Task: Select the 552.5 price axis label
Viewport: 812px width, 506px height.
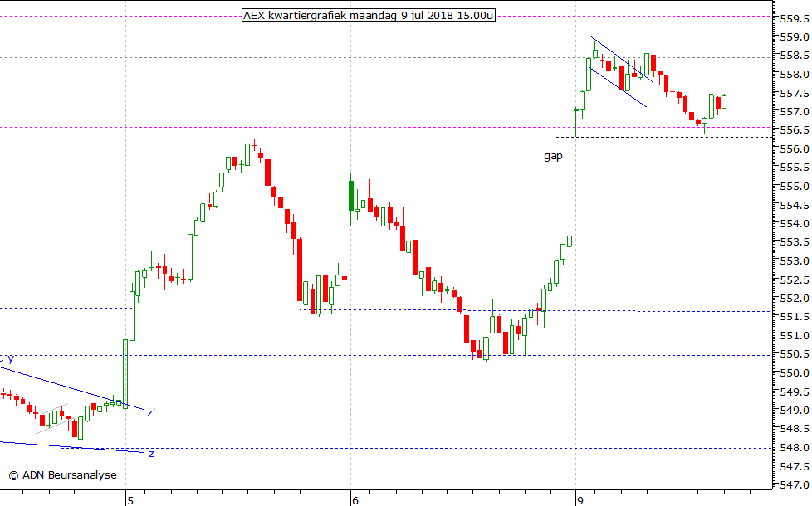Action: point(795,280)
